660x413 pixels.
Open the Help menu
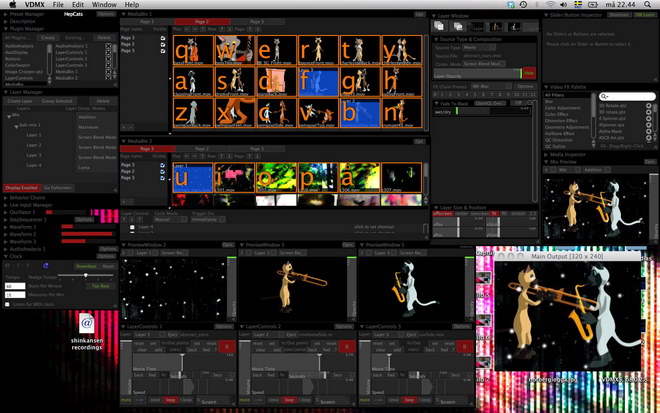click(x=132, y=5)
